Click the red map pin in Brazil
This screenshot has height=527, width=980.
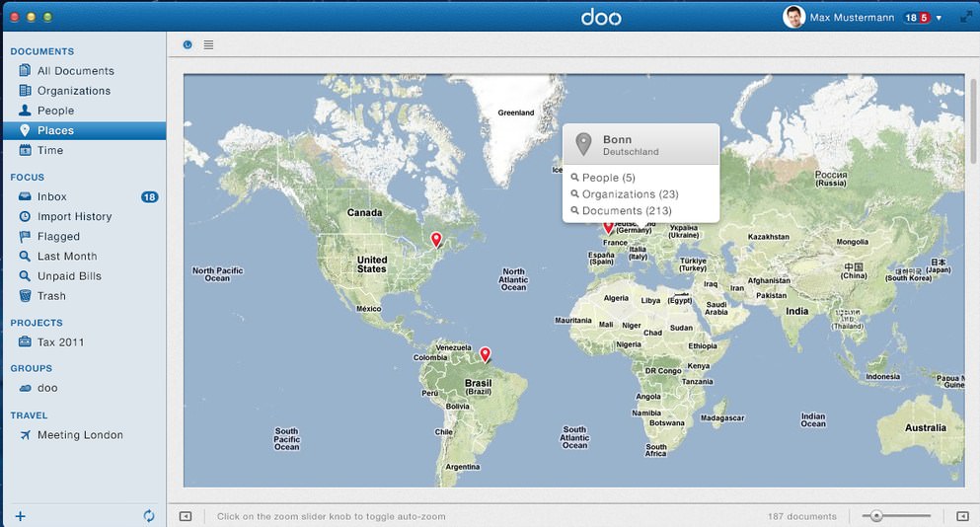coord(485,354)
